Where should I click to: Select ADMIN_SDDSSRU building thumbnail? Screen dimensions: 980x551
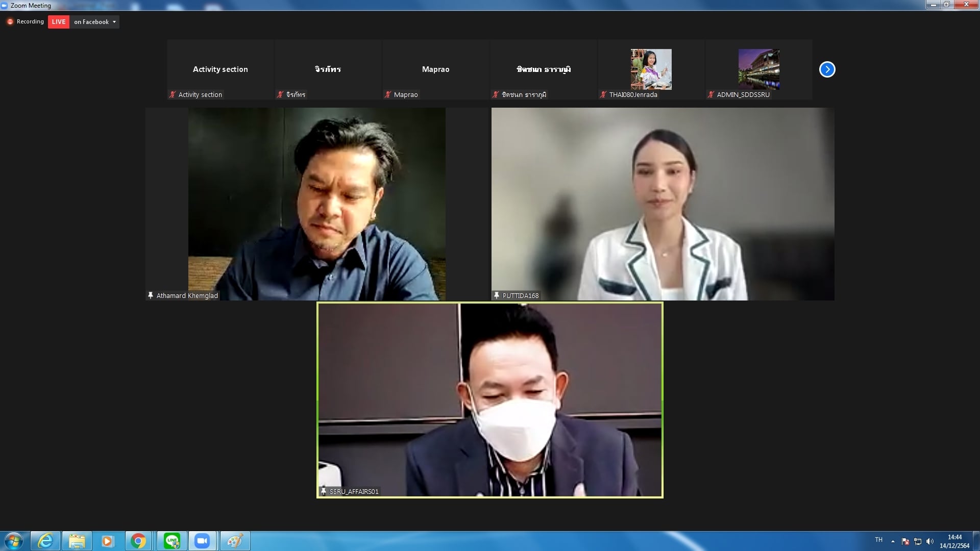coord(758,69)
